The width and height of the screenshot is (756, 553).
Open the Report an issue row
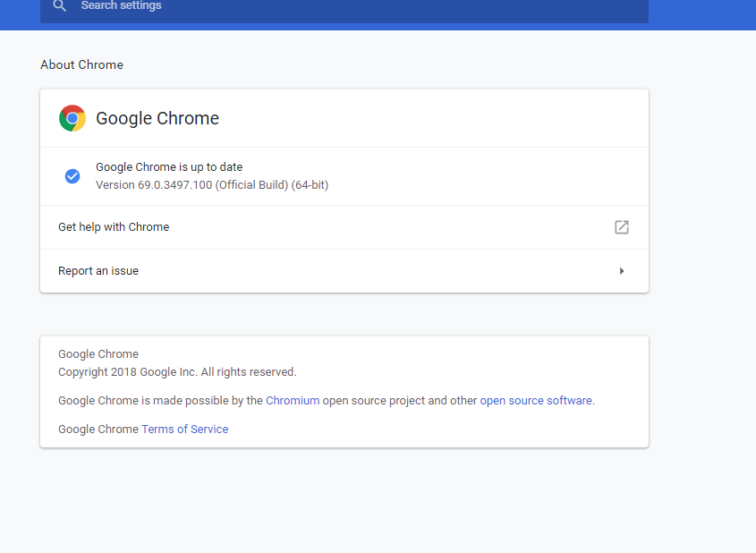click(x=344, y=271)
